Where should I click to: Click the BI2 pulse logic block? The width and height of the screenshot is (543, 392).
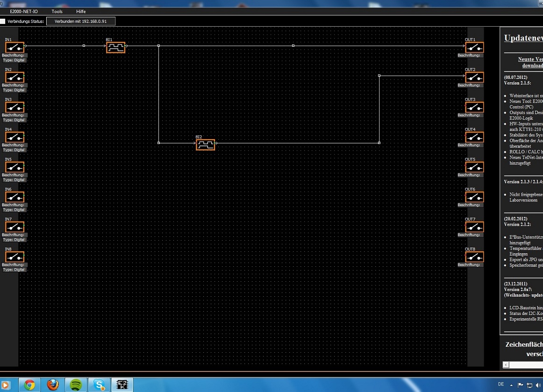tap(205, 145)
